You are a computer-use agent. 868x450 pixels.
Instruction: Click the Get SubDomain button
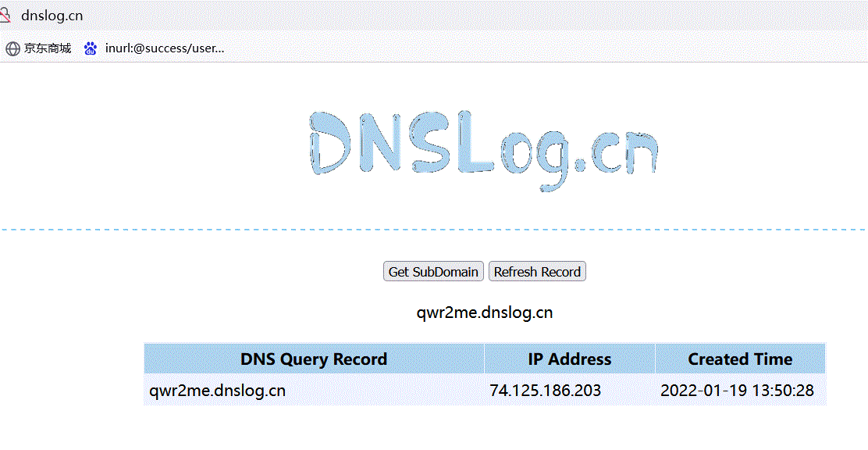pyautogui.click(x=433, y=272)
